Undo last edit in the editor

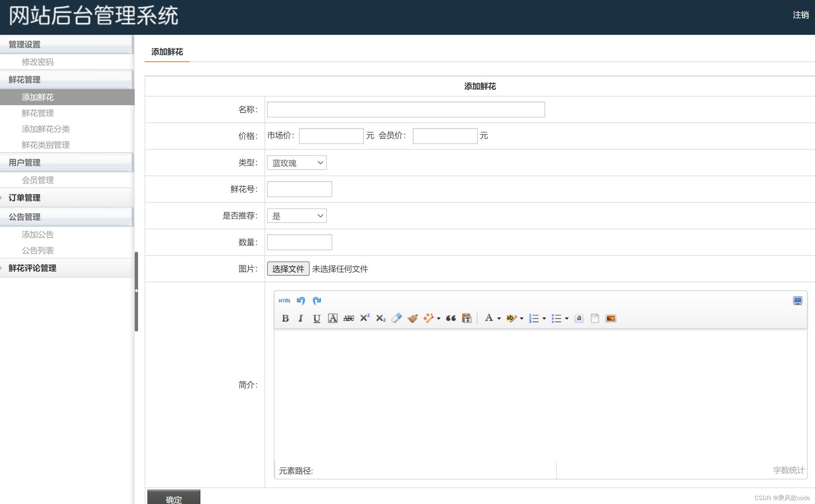tap(300, 300)
